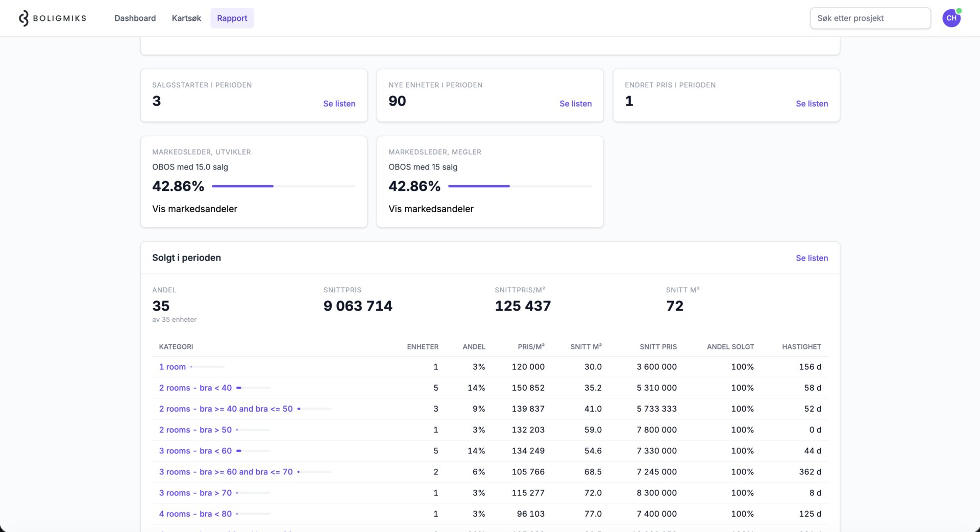Image resolution: width=980 pixels, height=532 pixels.
Task: Open 'Se listen' for Salgsstarter i perioden
Action: pyautogui.click(x=339, y=104)
